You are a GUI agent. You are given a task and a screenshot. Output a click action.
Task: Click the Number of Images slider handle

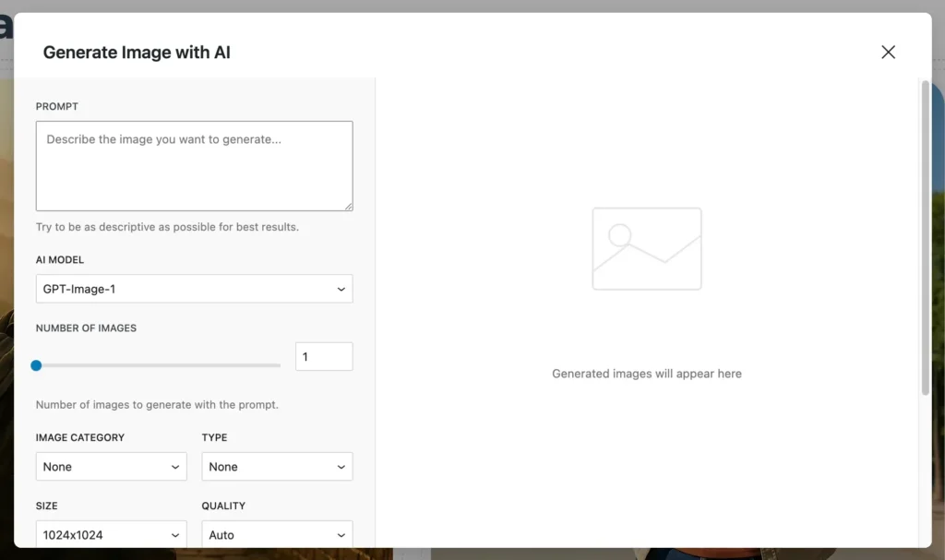pyautogui.click(x=36, y=365)
